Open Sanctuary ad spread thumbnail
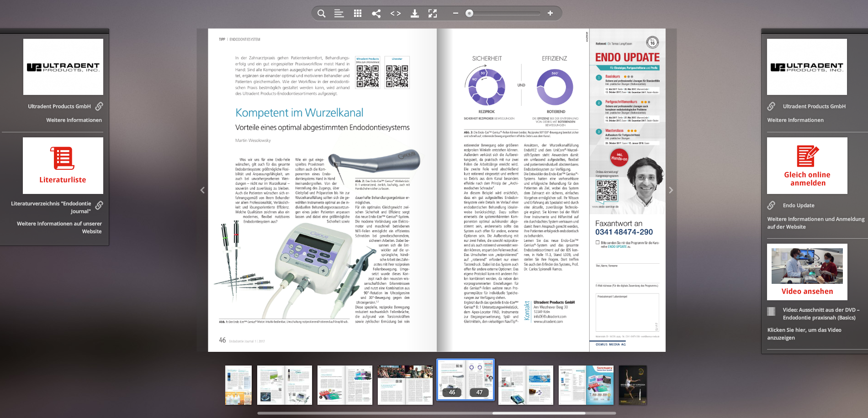Viewport: 868px width, 418px height. point(586,385)
